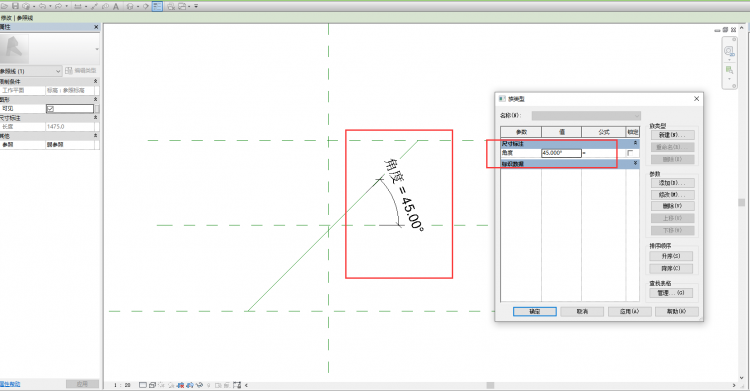Click the 修改 | 参照线 contextual tab
This screenshot has width=750, height=391.
[x=17, y=18]
